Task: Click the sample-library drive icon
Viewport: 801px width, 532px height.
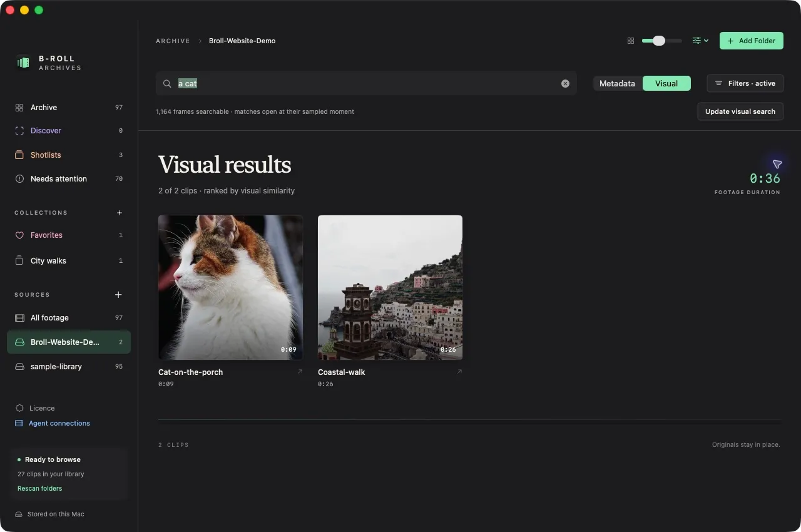Action: click(x=19, y=367)
